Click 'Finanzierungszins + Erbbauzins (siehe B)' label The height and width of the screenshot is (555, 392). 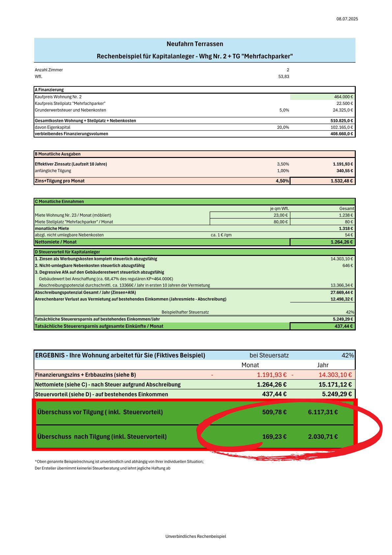point(86,375)
